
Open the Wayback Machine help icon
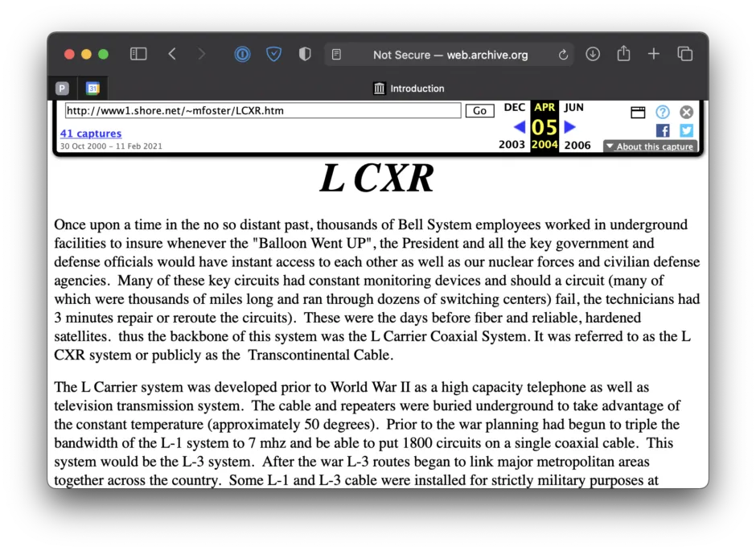pyautogui.click(x=663, y=113)
